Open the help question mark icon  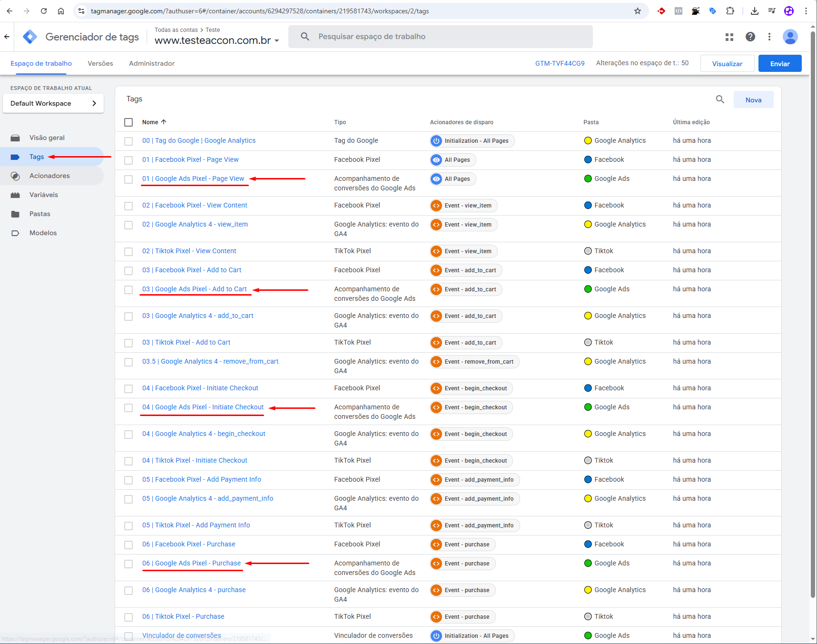coord(750,37)
